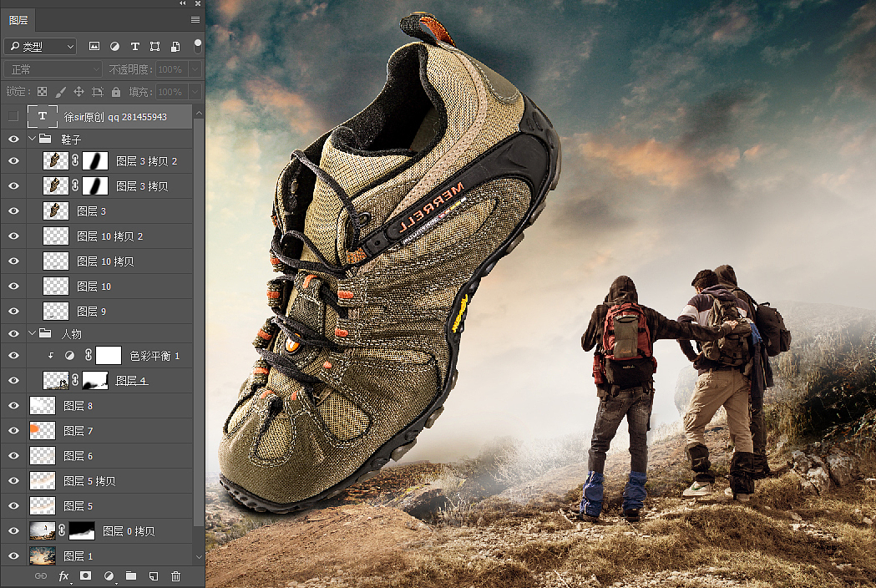Click chain link icon on 图层 0 拷贝

62,530
